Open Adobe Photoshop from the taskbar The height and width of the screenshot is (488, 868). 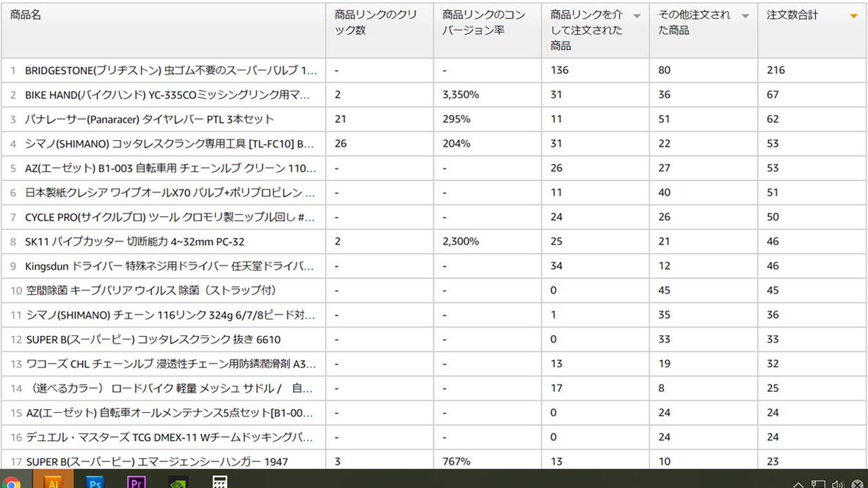point(95,482)
